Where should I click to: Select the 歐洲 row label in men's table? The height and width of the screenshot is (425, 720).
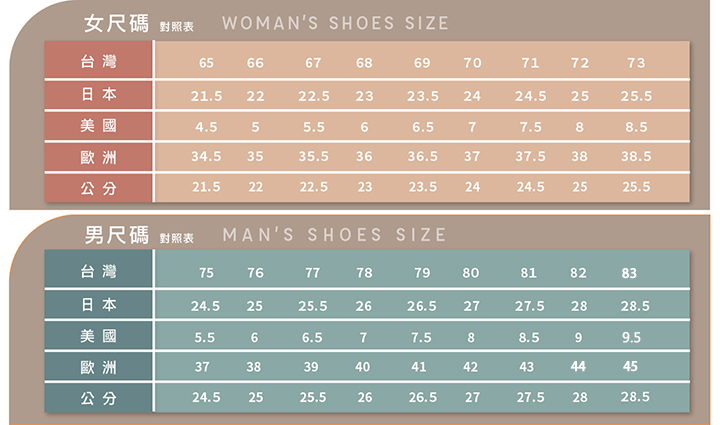[98, 366]
